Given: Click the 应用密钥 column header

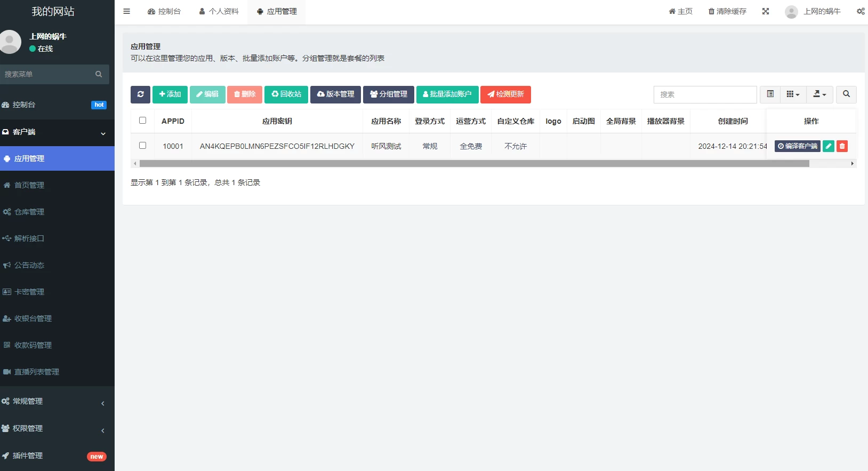Looking at the screenshot, I should 277,121.
